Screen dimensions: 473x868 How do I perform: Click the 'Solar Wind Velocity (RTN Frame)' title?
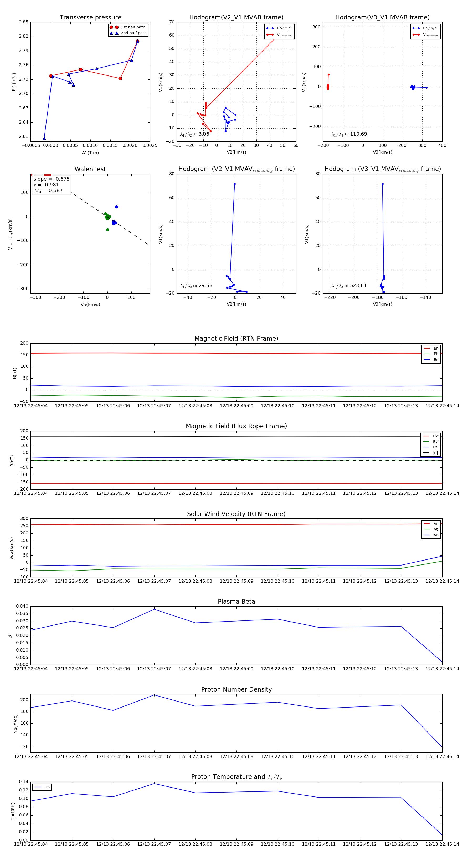click(x=236, y=514)
